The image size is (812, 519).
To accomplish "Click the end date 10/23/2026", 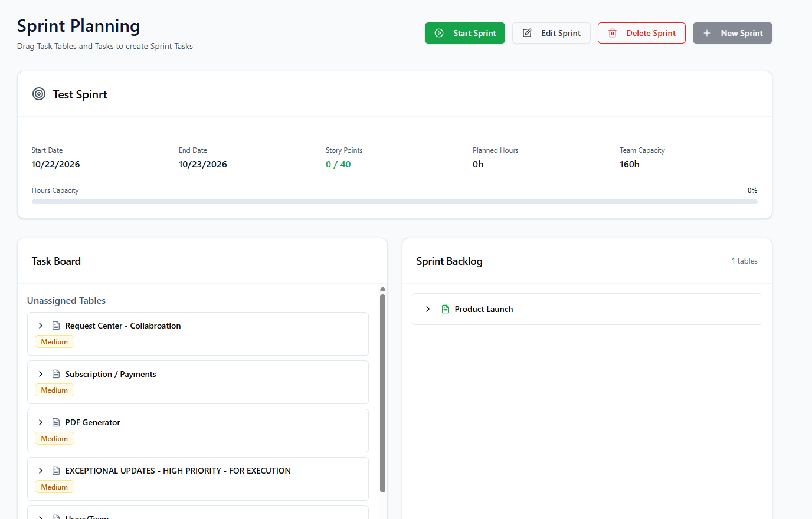I will (203, 165).
